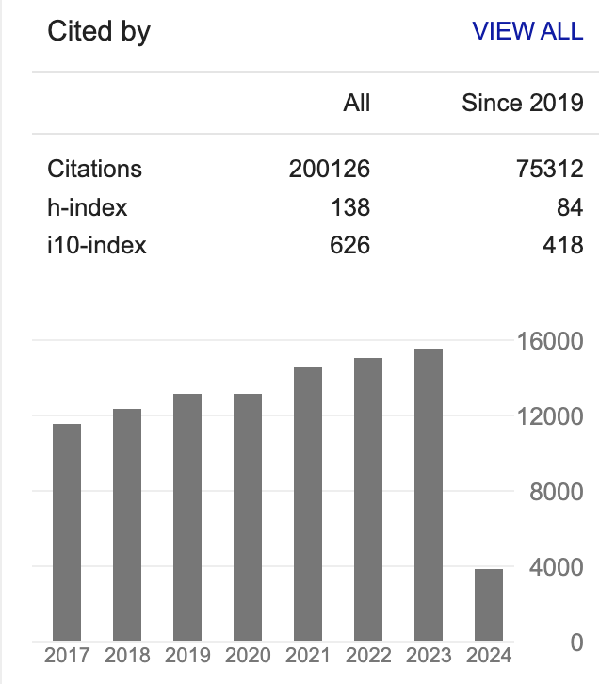Click the all-time h-index value 138
The width and height of the screenshot is (616, 684).
(x=349, y=208)
